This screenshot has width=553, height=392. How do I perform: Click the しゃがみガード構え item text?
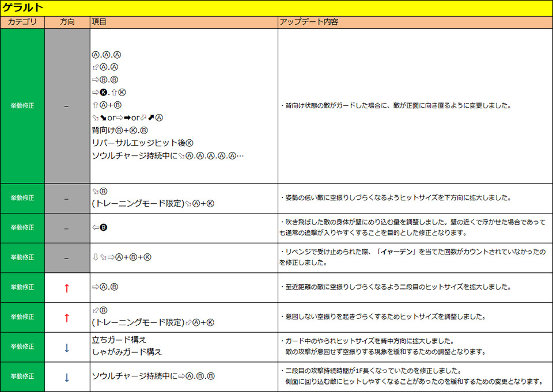coord(127,352)
